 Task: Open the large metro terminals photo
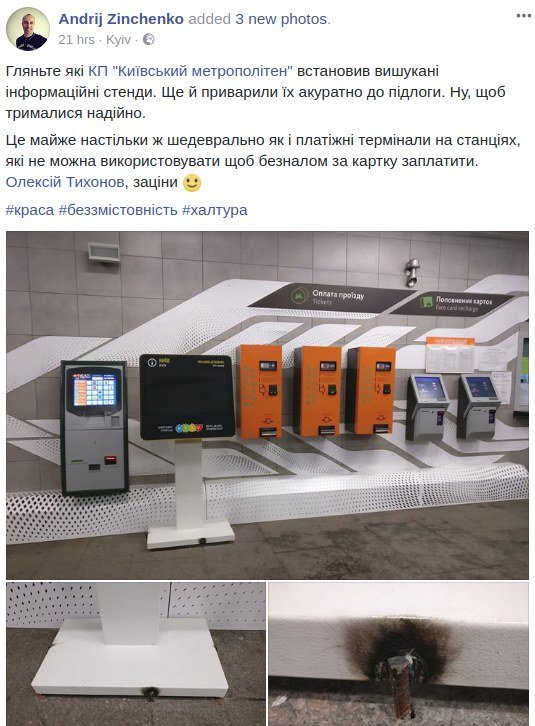[x=267, y=405]
